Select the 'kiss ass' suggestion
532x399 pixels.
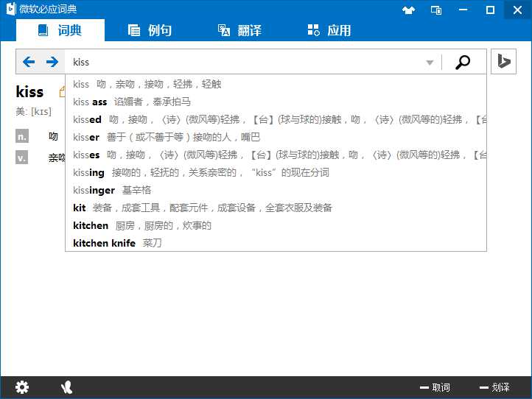tap(276, 102)
